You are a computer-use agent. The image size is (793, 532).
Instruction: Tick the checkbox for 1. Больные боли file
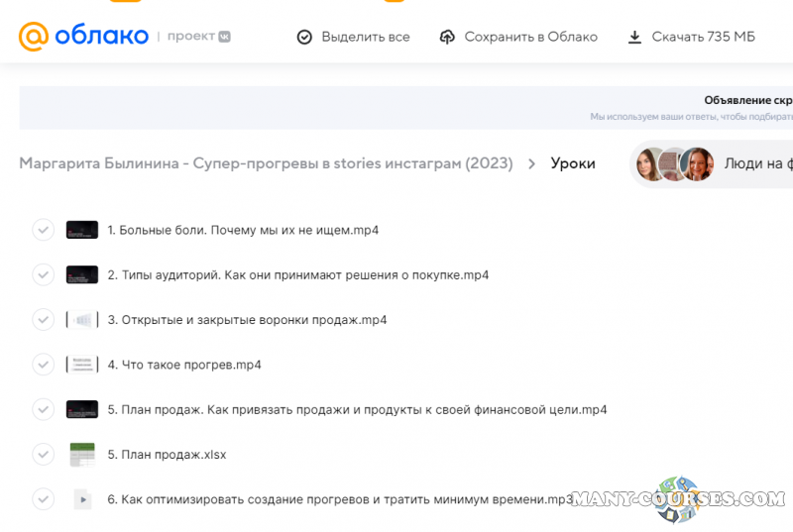(43, 230)
